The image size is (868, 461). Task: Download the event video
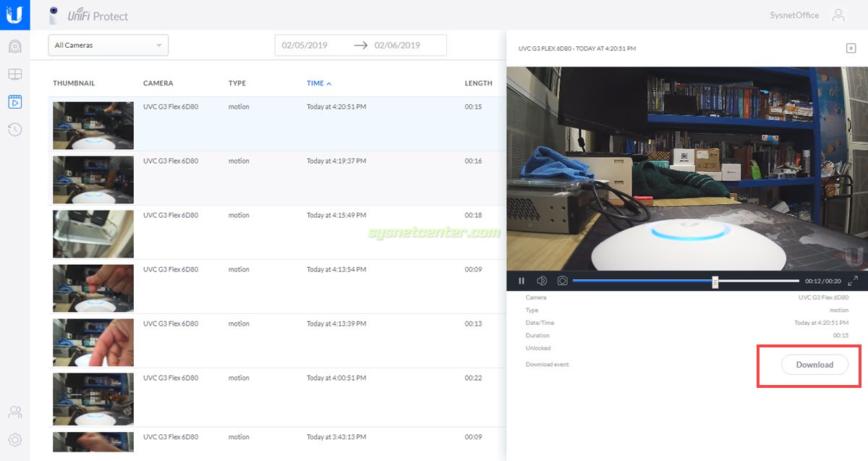[x=814, y=365]
